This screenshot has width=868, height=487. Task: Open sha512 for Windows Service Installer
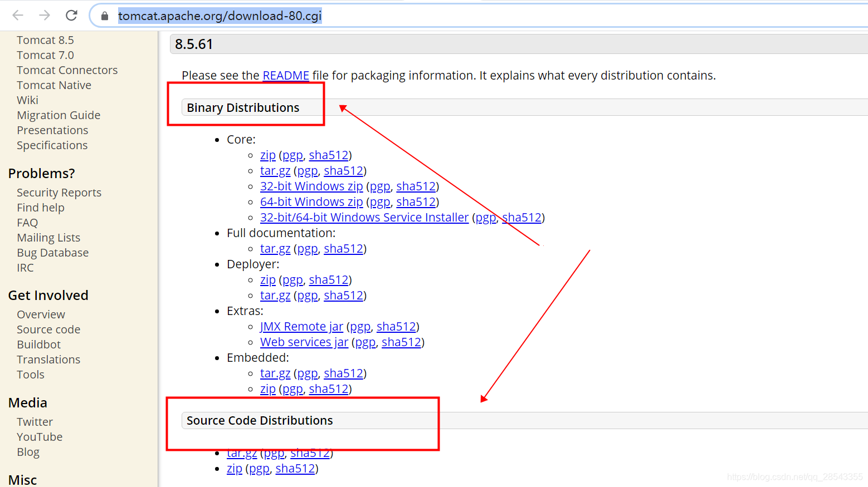click(x=522, y=218)
